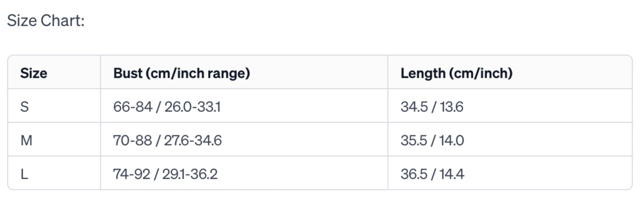Click the Size Chart heading text
644x207 pixels.
(46, 21)
